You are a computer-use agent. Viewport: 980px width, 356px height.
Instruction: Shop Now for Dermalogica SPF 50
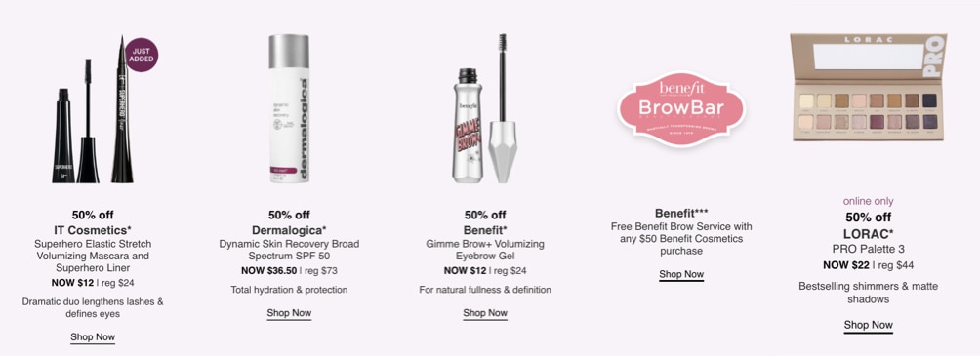289,313
